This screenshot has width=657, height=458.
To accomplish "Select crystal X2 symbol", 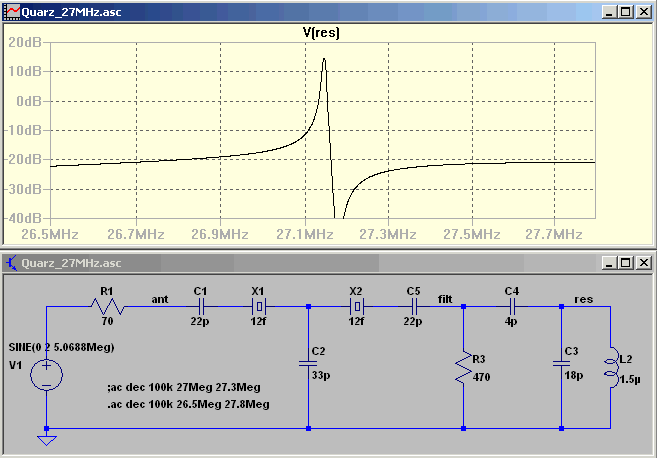I will (357, 307).
